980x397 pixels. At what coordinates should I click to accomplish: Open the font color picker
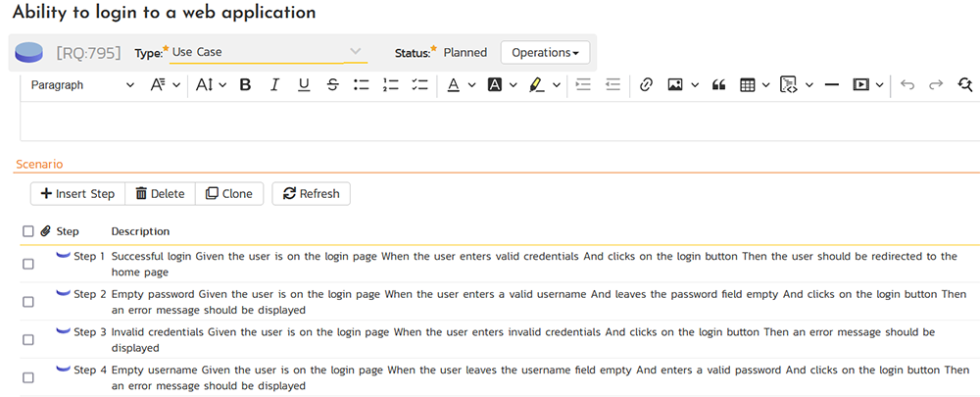459,85
